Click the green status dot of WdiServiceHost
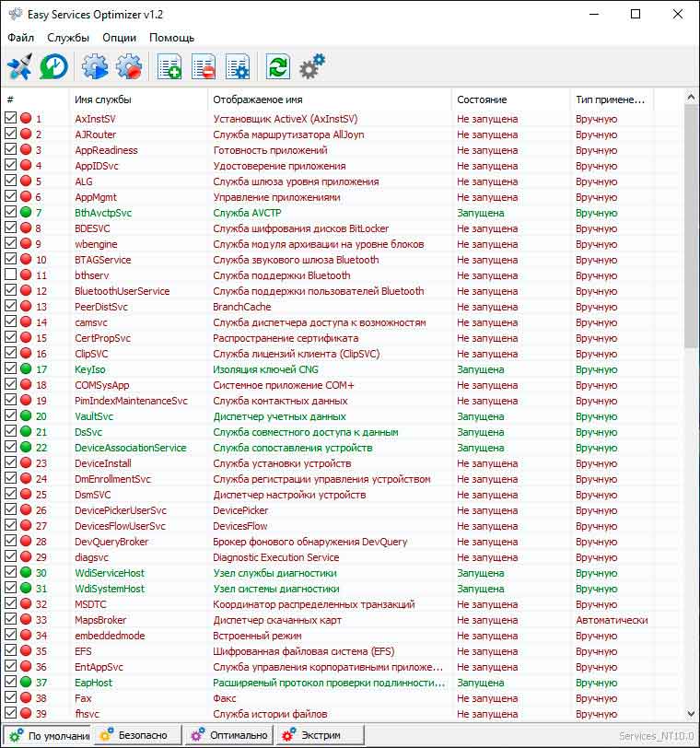Viewport: 700px width, 748px height. 26,572
